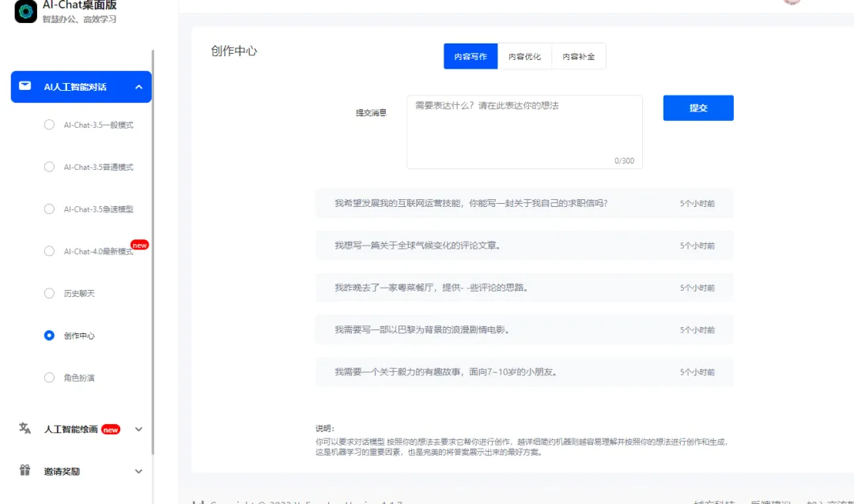Click the new badge next to 人工智能绘画
This screenshot has width=854, height=504.
tap(111, 430)
